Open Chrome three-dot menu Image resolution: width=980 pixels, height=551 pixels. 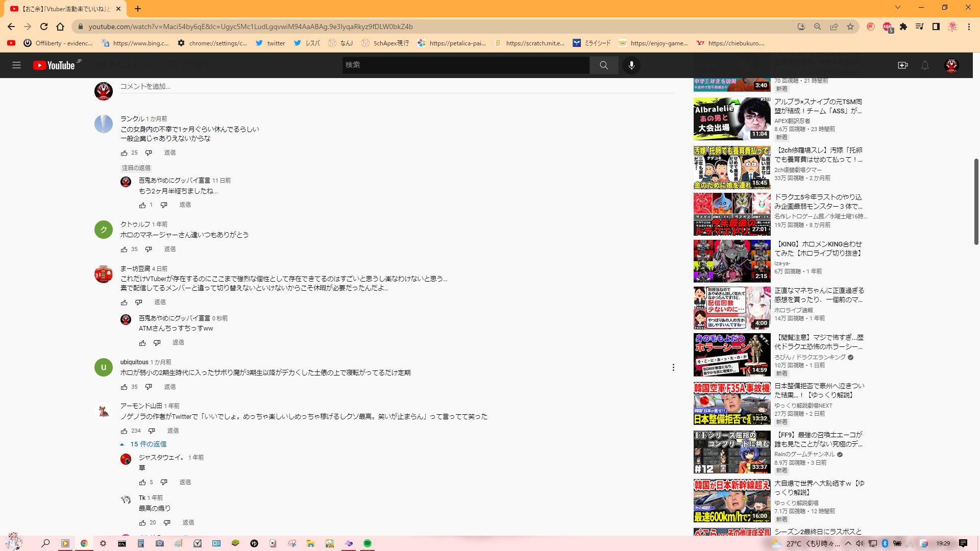[x=969, y=27]
